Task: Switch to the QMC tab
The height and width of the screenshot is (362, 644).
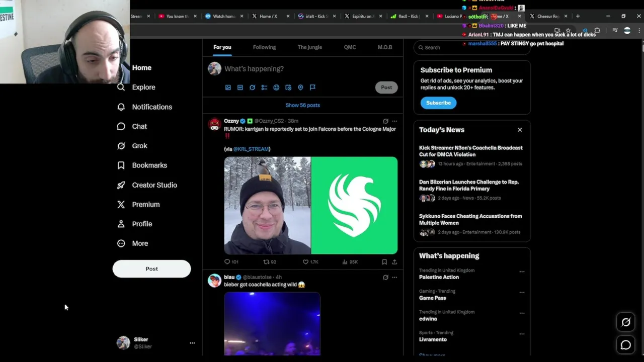Action: tap(350, 47)
